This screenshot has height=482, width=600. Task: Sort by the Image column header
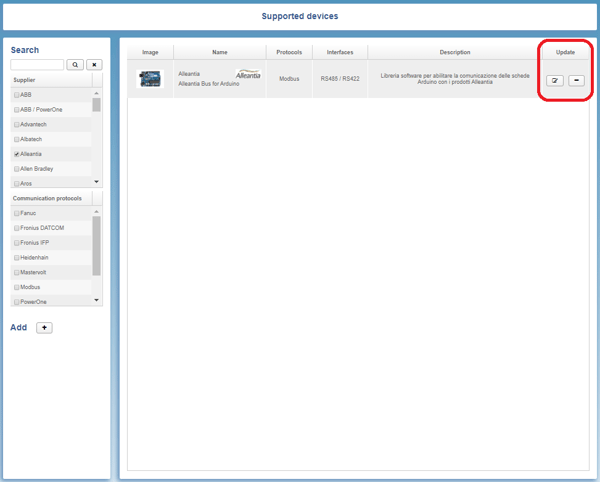150,52
